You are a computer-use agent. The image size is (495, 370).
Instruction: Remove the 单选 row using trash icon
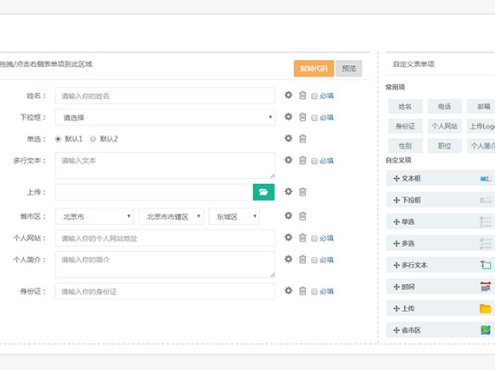coord(302,139)
